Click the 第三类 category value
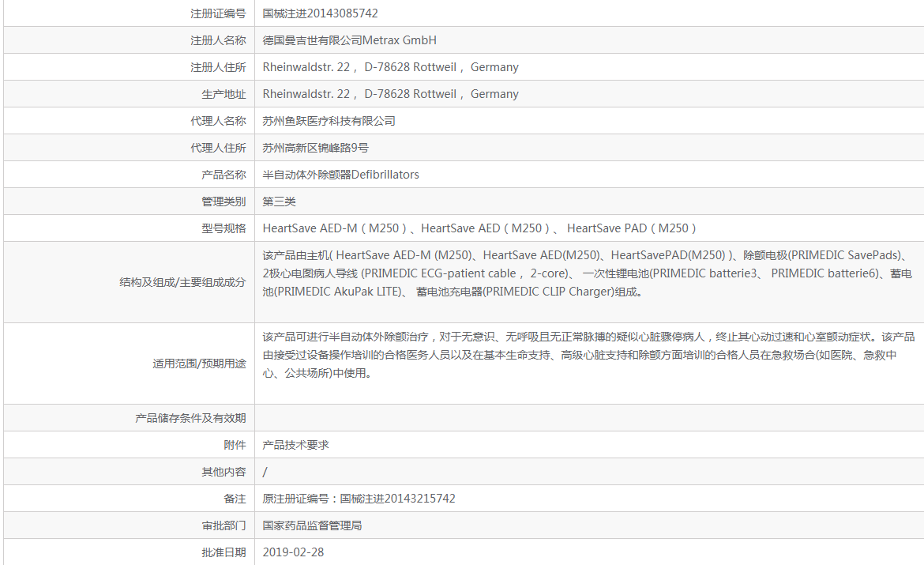 (x=280, y=202)
